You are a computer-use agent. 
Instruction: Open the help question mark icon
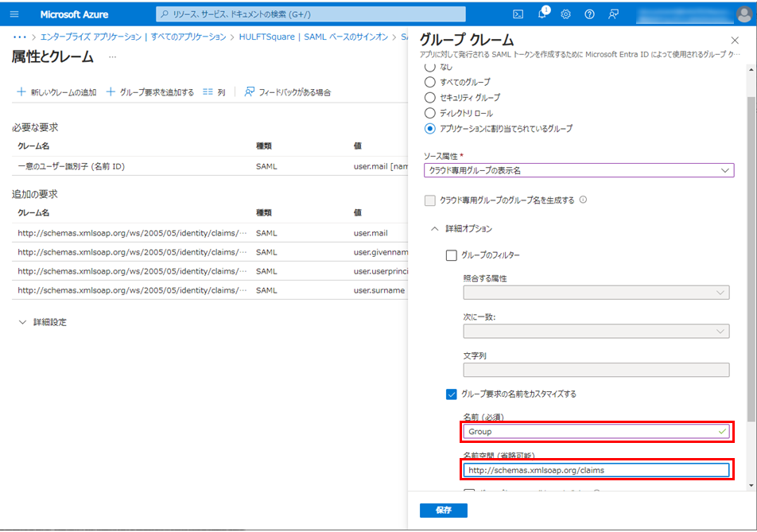(x=589, y=14)
